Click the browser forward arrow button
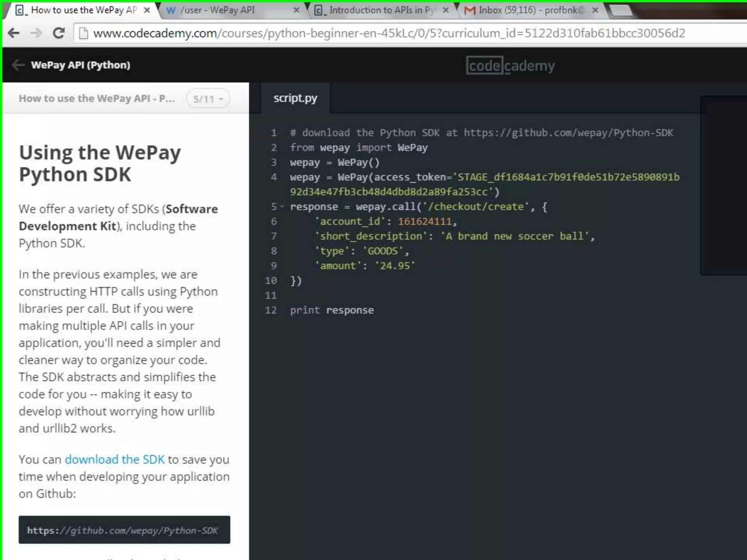 point(36,33)
